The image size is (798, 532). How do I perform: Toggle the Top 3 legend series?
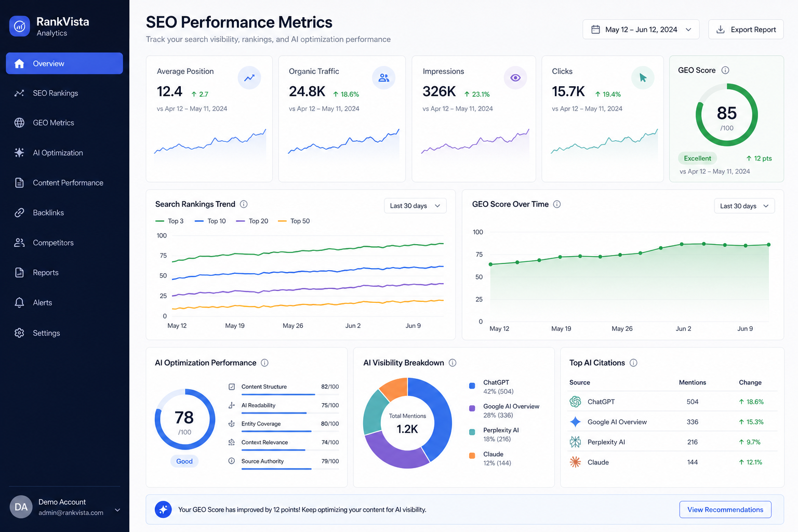(x=170, y=221)
